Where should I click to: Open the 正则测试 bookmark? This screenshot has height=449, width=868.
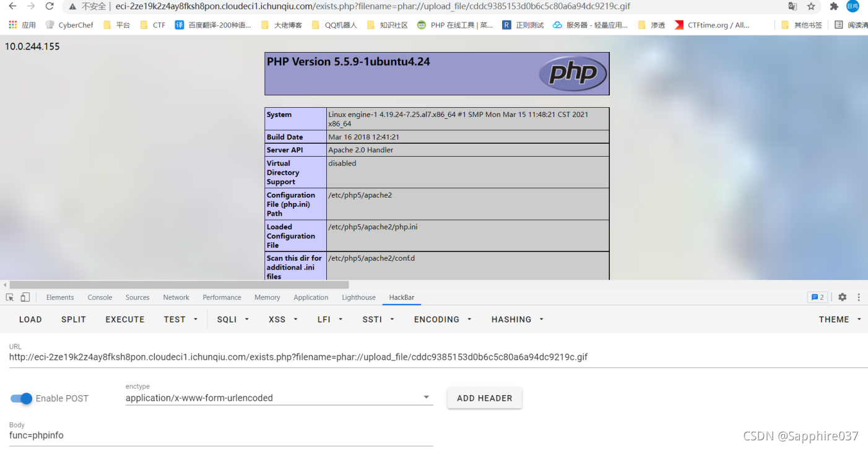[x=523, y=25]
